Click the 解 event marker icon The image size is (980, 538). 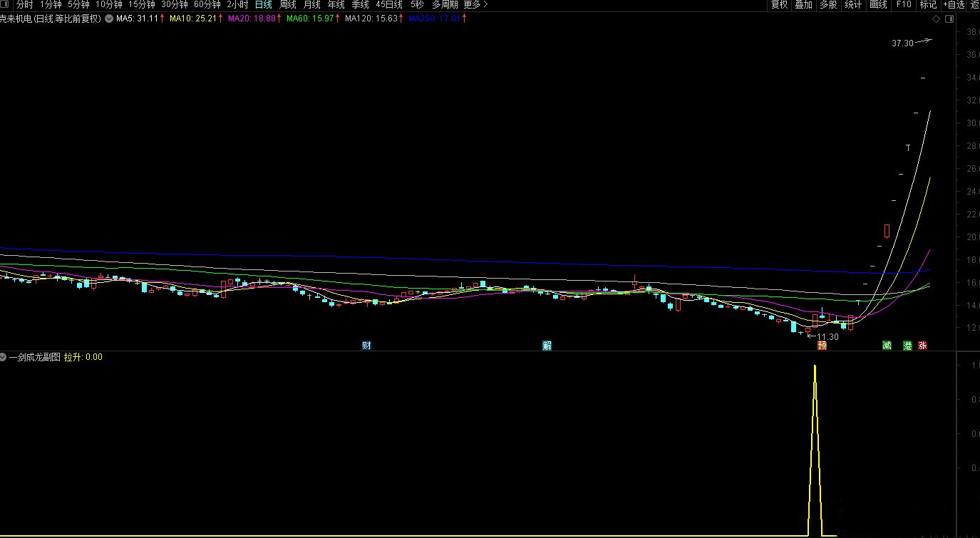[x=547, y=346]
